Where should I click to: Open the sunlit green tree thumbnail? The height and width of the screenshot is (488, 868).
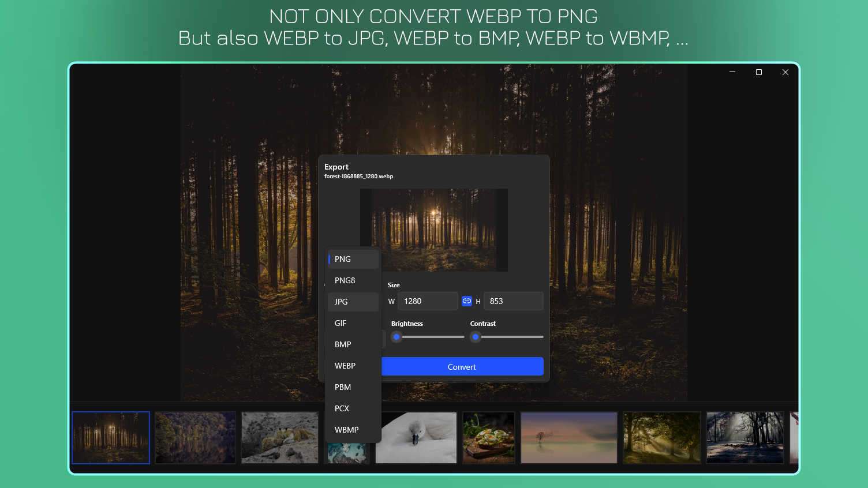(x=662, y=438)
